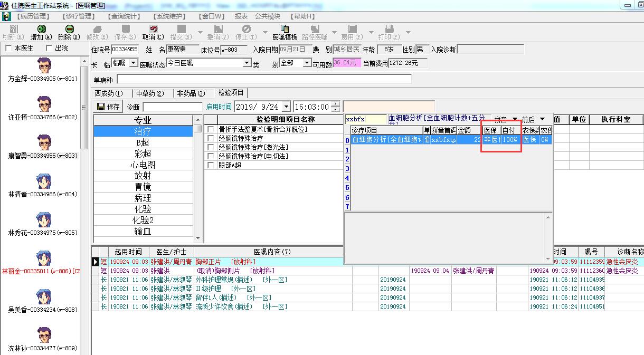Image resolution: width=644 pixels, height=355 pixels.
Task: Open the 长临 order type dropdown
Action: tap(133, 63)
